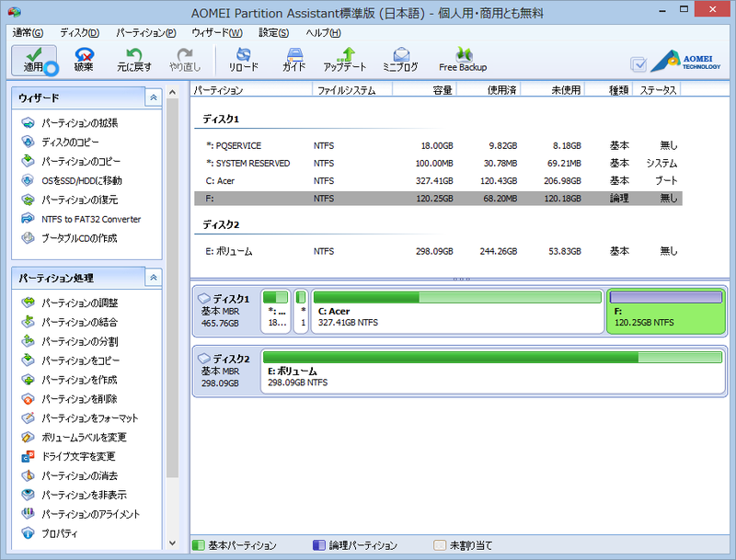
Task: Click the 未割り当て legend swatch
Action: point(440,545)
